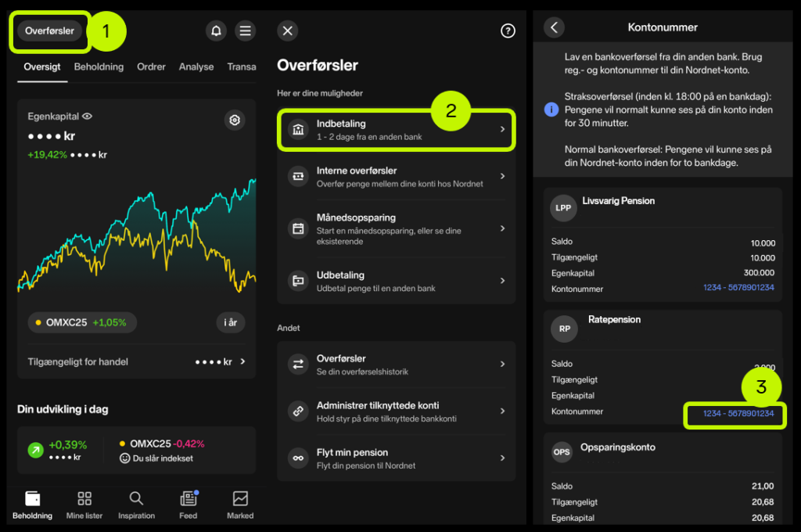Copy Livsvarig Pension kontonummer link
This screenshot has height=532, width=801.
tap(738, 288)
